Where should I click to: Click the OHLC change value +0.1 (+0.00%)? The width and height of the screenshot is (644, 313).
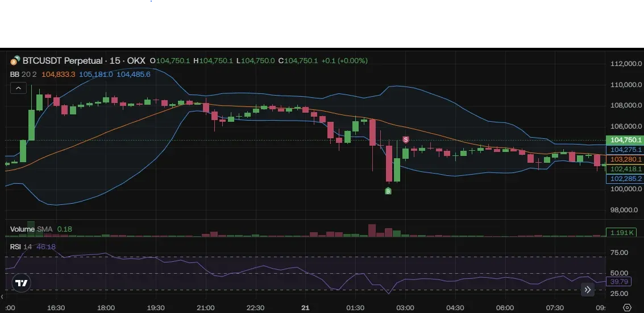coord(344,60)
